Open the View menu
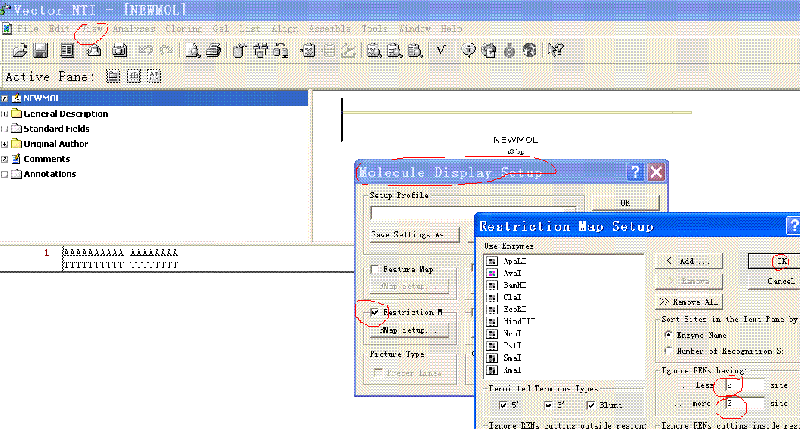Screen dimensions: 800x429 pos(91,29)
